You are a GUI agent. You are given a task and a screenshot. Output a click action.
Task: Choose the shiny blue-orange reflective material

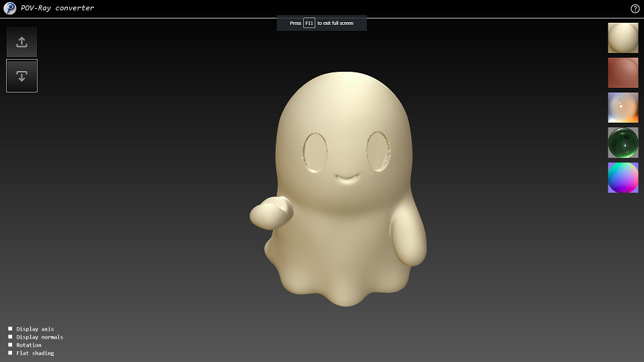point(623,107)
